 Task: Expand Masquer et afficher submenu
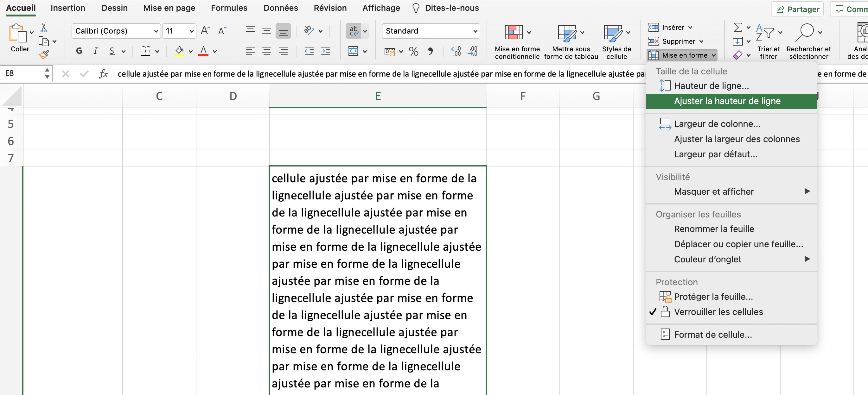tap(731, 191)
